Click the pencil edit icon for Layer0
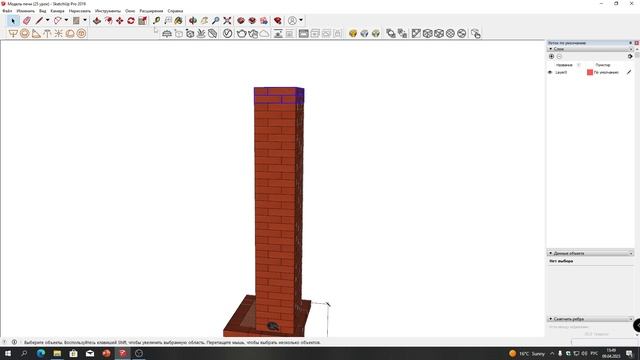This screenshot has height=360, width=640. (629, 72)
